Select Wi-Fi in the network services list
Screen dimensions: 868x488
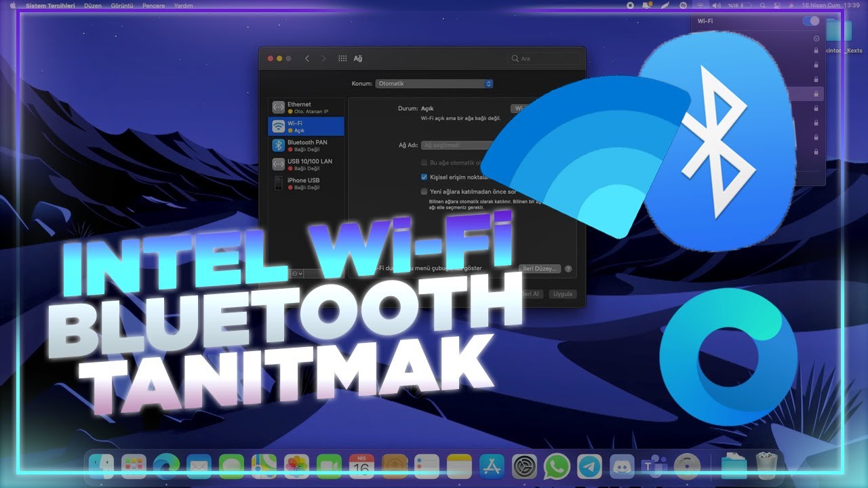point(307,126)
